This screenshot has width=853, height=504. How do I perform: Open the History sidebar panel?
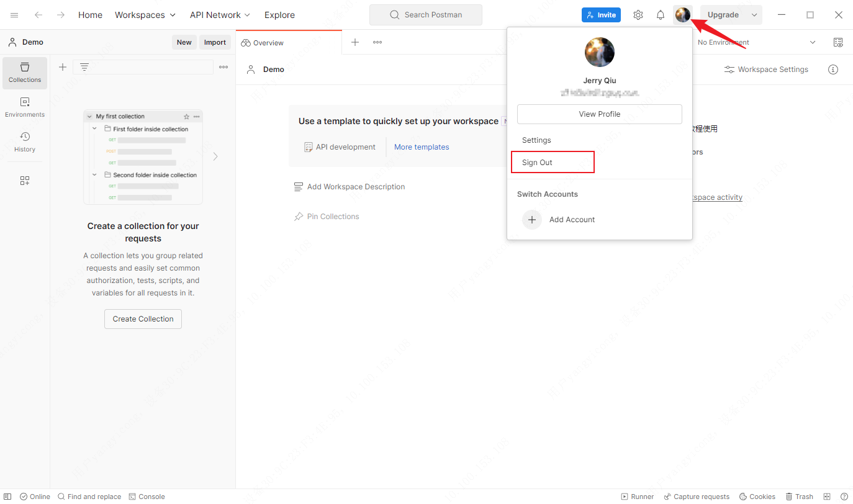25,142
